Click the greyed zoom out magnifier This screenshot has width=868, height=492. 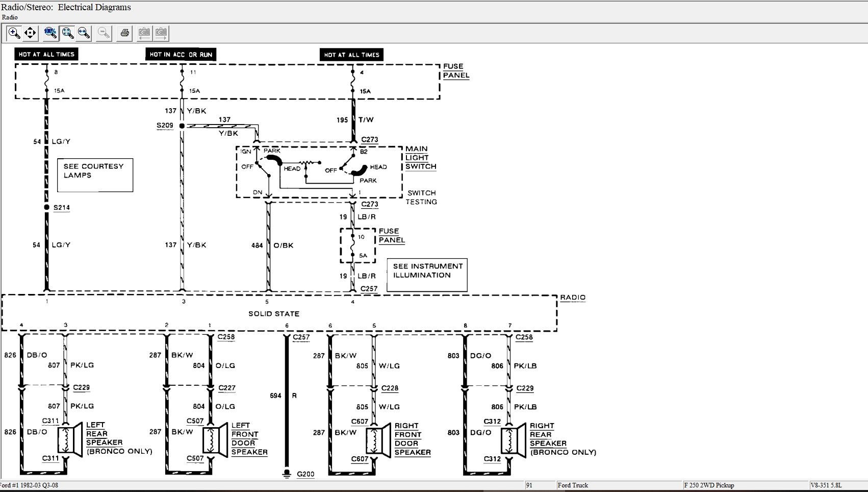point(104,33)
